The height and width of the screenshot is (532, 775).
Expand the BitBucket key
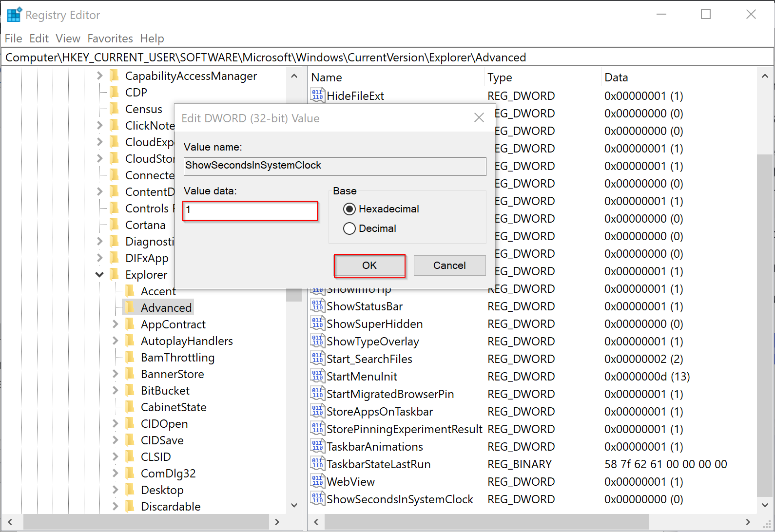click(115, 390)
